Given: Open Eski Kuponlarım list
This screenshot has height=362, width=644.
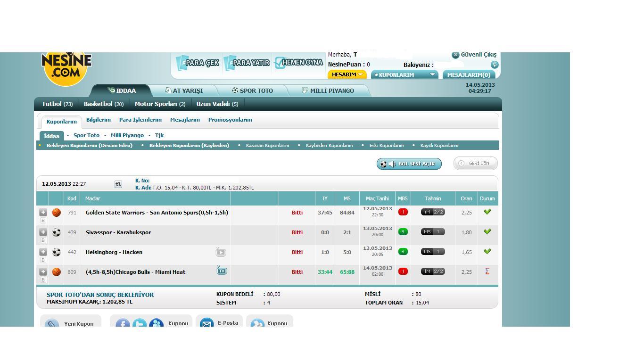Looking at the screenshot, I should click(x=387, y=145).
